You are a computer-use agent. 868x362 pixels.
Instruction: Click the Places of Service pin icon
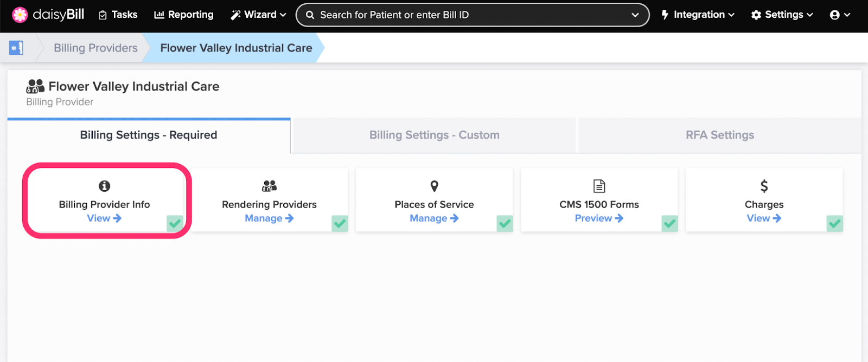(x=434, y=186)
